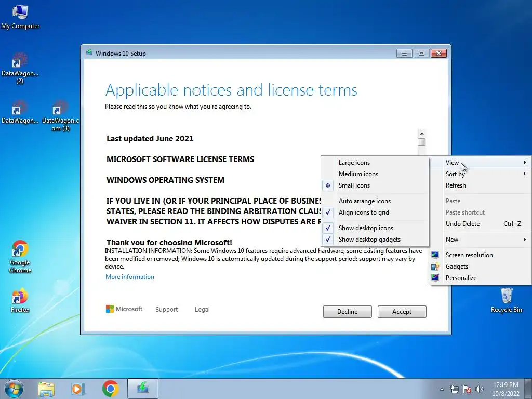Choose Undo Delete from the context menu
The height and width of the screenshot is (399, 532).
click(480, 224)
